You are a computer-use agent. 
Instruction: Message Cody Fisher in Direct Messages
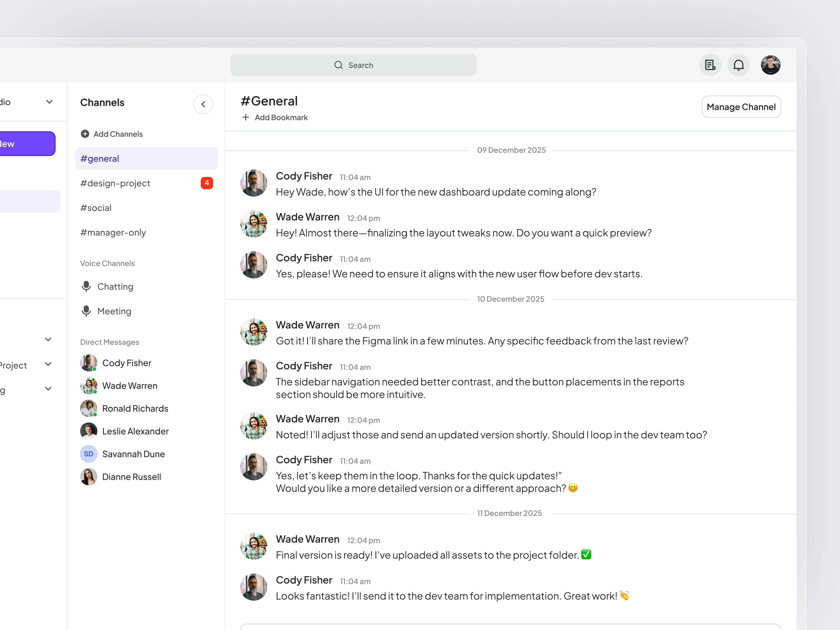point(127,363)
